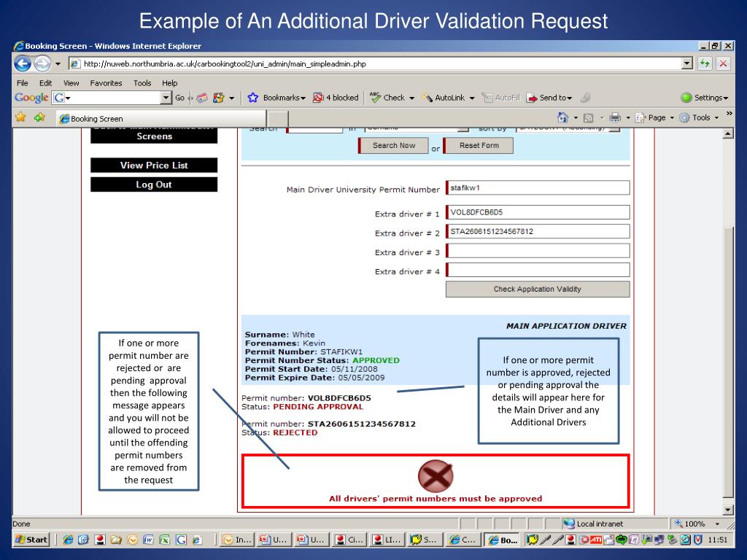Click the Google toolbar Go button

click(179, 98)
